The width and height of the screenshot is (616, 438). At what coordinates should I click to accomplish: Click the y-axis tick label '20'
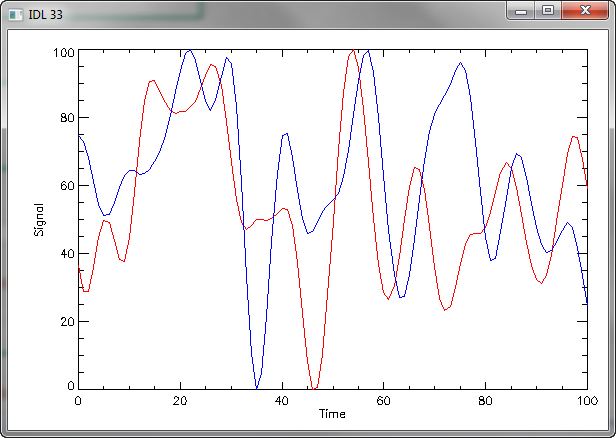point(65,321)
